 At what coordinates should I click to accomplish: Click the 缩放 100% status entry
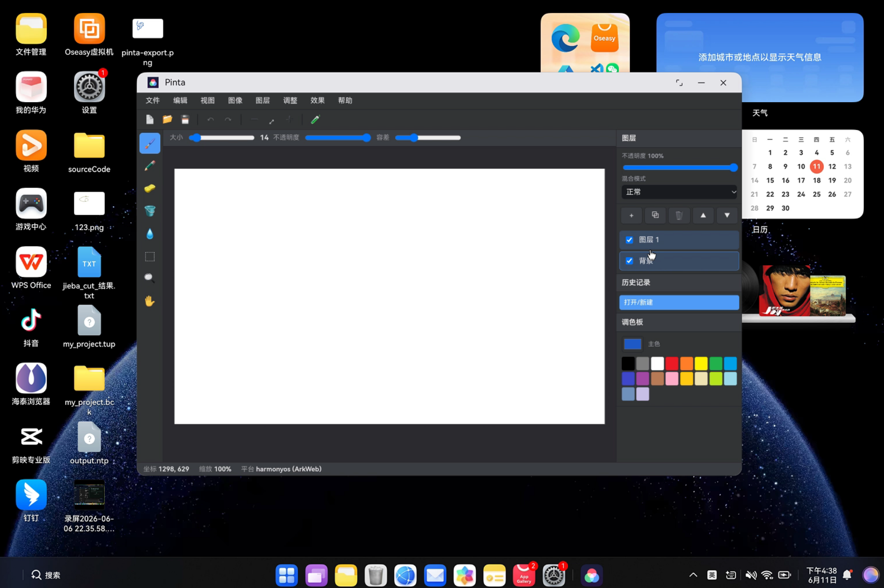tap(215, 469)
